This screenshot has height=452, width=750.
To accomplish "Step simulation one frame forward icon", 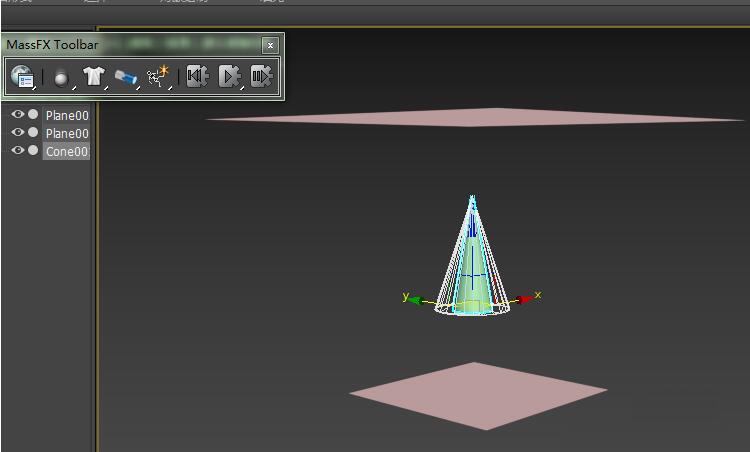I will (261, 77).
